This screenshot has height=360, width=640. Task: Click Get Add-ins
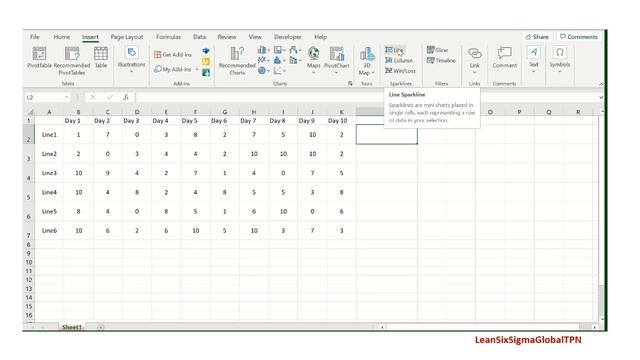click(173, 54)
